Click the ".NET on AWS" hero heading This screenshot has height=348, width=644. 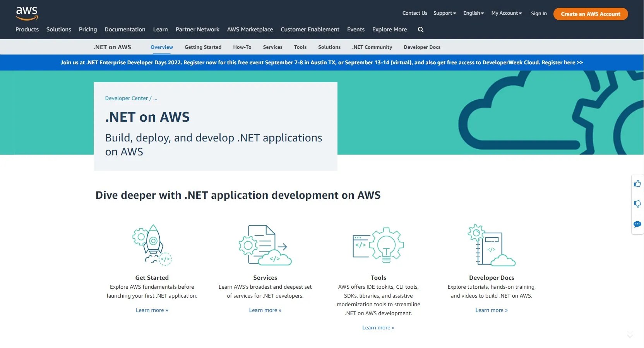[x=147, y=117]
